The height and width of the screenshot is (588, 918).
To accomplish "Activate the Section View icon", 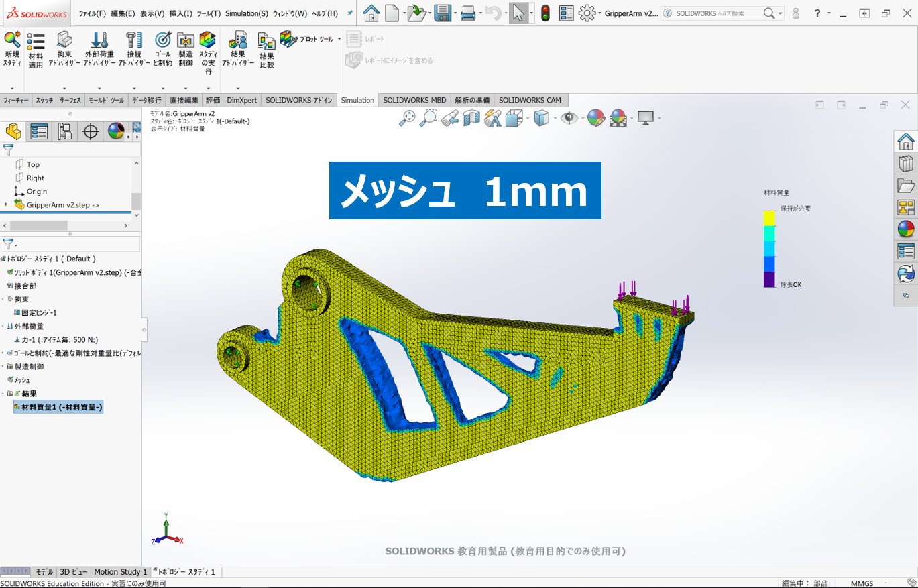I will pos(471,118).
